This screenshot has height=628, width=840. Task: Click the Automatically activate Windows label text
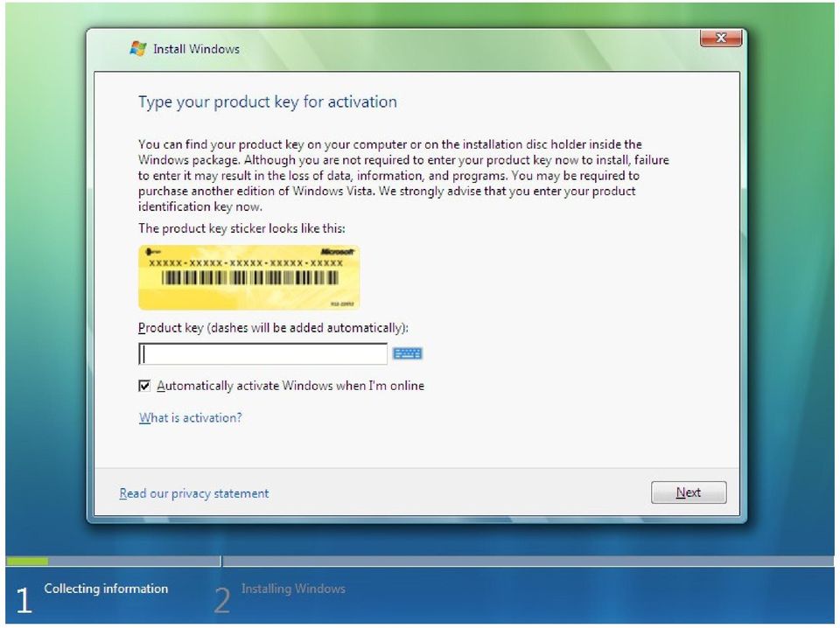tap(290, 386)
